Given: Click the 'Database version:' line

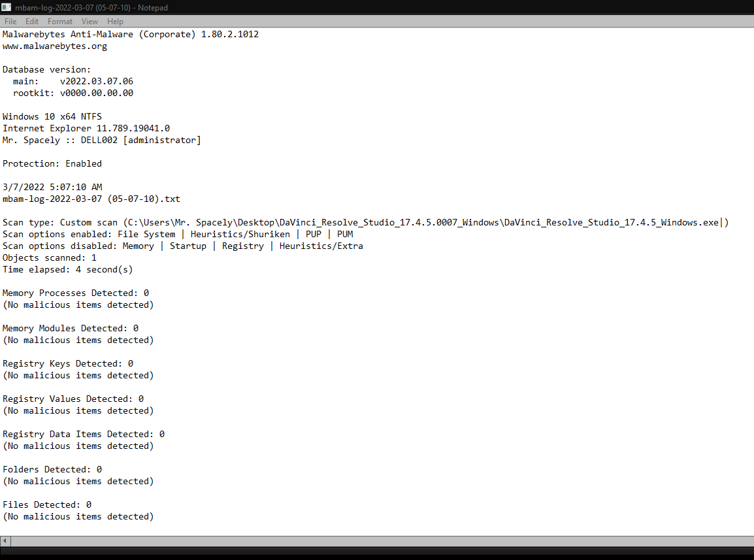Looking at the screenshot, I should [46, 70].
